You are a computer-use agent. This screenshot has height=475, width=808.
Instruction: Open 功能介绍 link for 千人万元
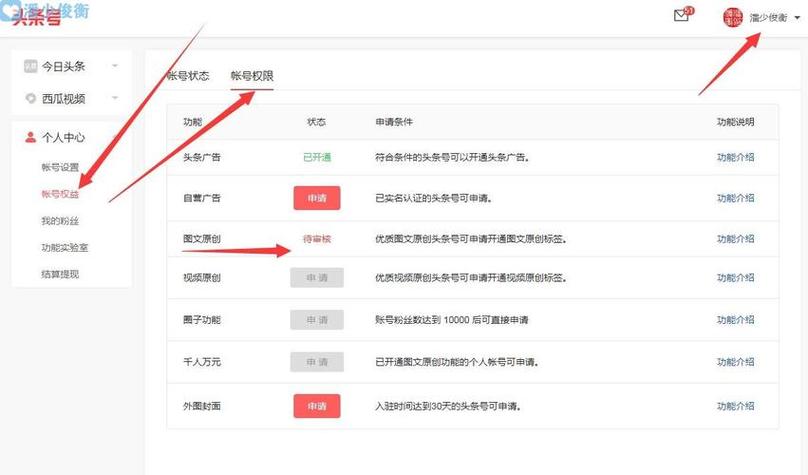(735, 362)
